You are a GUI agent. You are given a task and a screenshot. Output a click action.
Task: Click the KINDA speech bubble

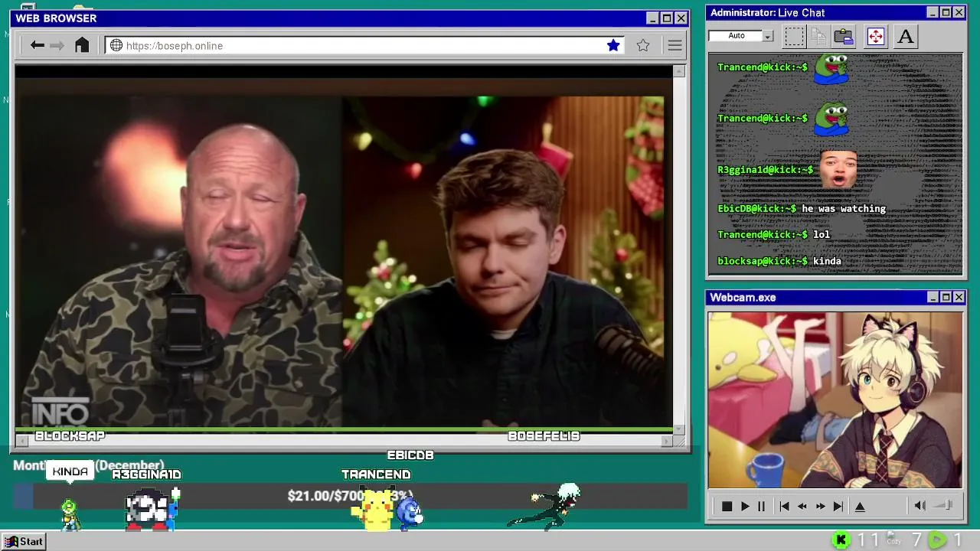point(70,471)
